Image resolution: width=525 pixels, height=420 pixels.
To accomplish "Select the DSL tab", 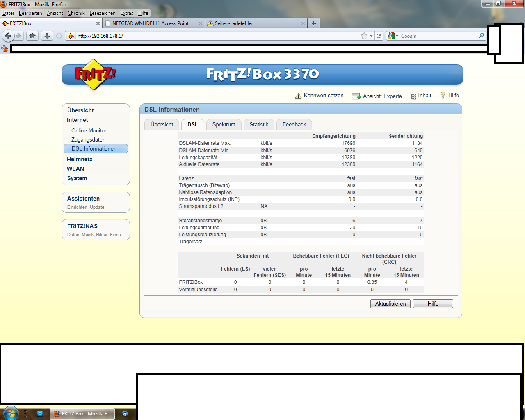I will (193, 124).
